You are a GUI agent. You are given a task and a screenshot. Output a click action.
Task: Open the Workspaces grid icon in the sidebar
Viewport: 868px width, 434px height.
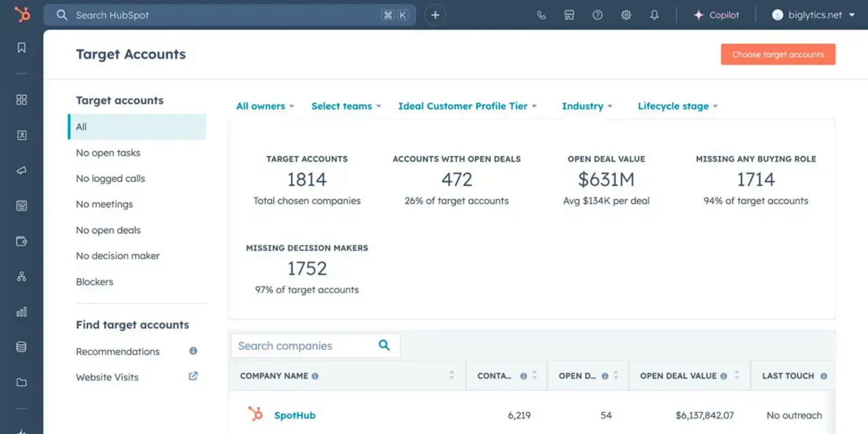coord(22,100)
